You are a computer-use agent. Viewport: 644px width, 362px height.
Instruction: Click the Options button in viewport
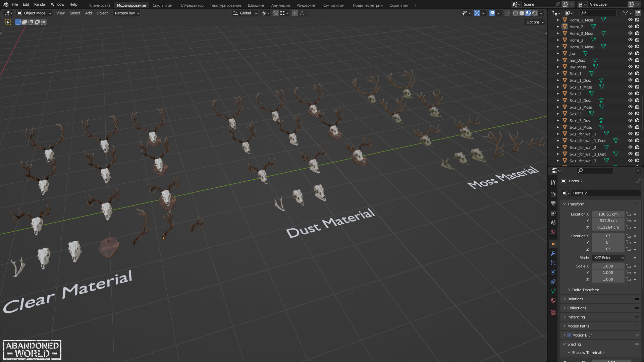click(535, 22)
